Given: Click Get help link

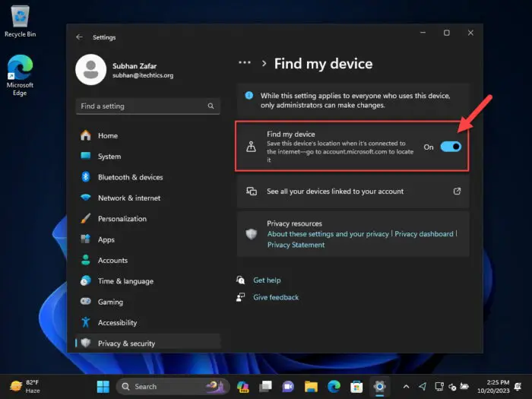Looking at the screenshot, I should [267, 280].
